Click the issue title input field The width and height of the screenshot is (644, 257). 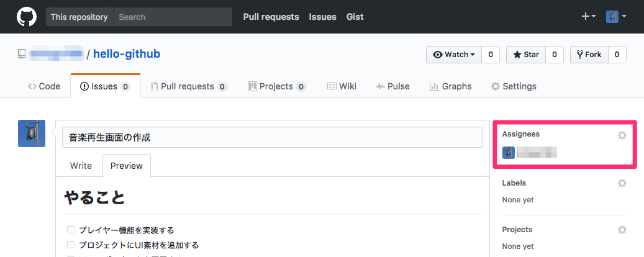pyautogui.click(x=272, y=137)
